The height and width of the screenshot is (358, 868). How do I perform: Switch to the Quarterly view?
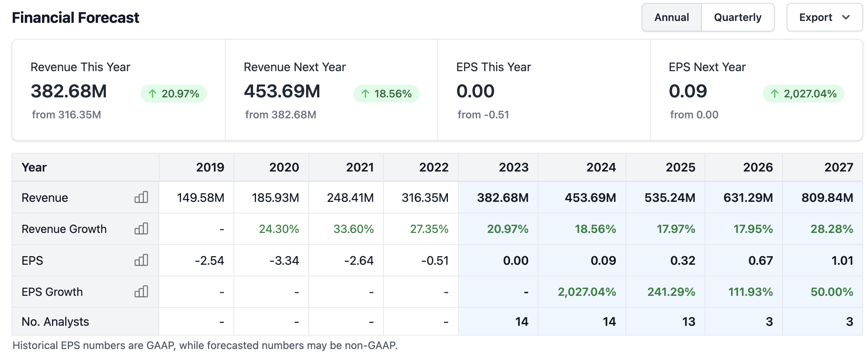pyautogui.click(x=737, y=18)
